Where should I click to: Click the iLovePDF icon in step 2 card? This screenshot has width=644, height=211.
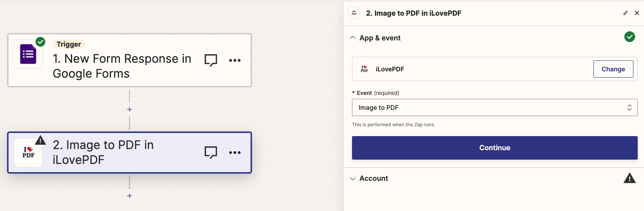[x=28, y=153]
